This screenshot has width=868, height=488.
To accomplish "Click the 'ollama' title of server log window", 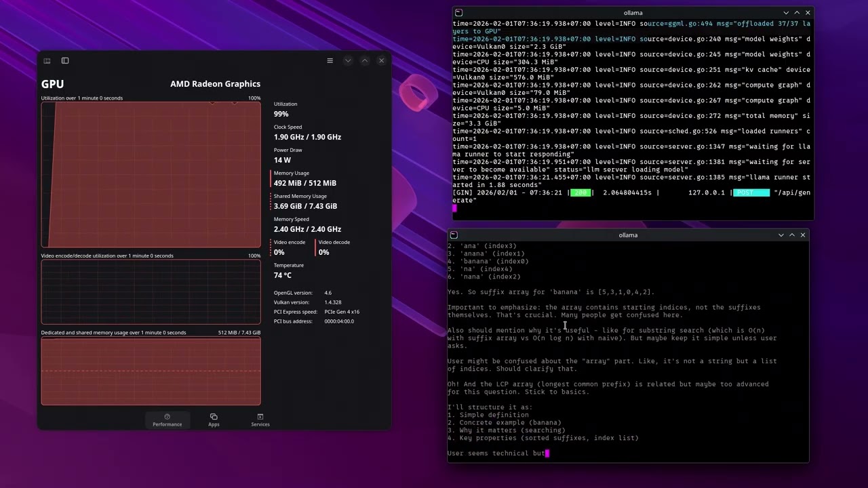I will coord(633,13).
